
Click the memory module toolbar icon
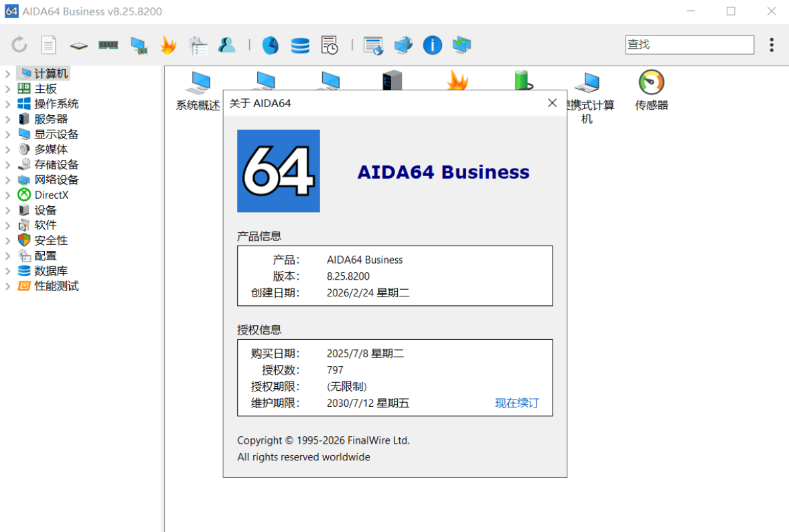point(109,45)
